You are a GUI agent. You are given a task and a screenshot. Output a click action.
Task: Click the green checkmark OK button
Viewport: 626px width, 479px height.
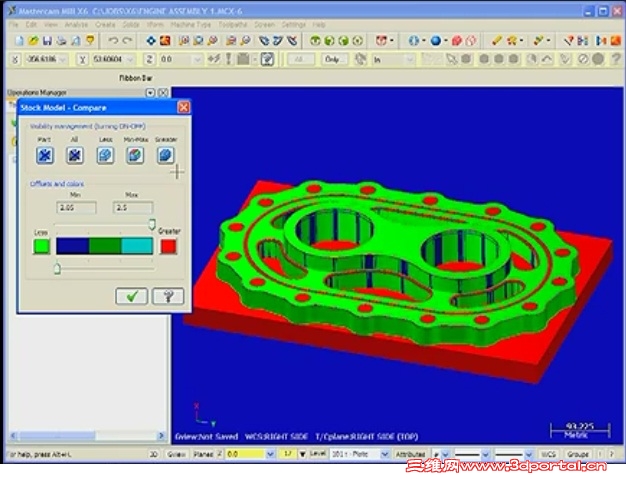coord(131,296)
